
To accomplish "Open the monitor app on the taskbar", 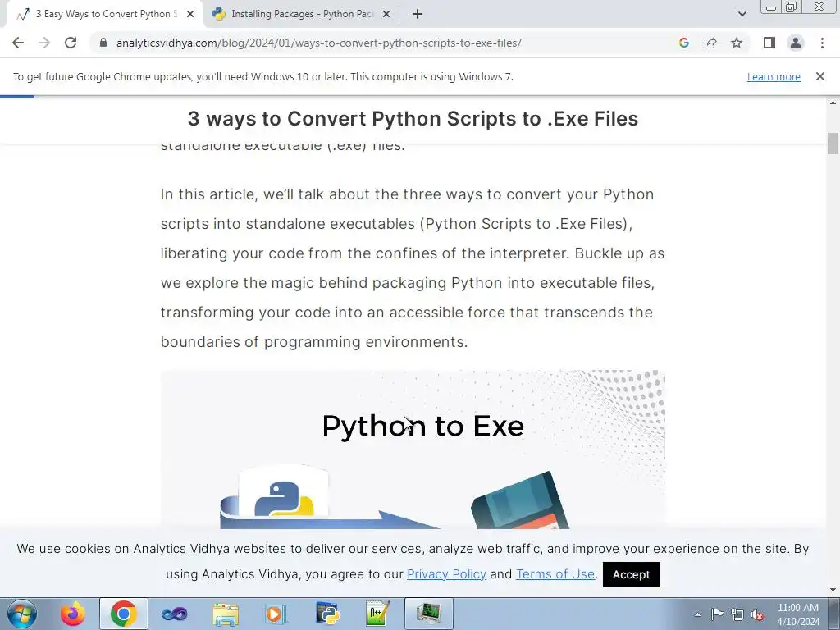I will point(428,614).
